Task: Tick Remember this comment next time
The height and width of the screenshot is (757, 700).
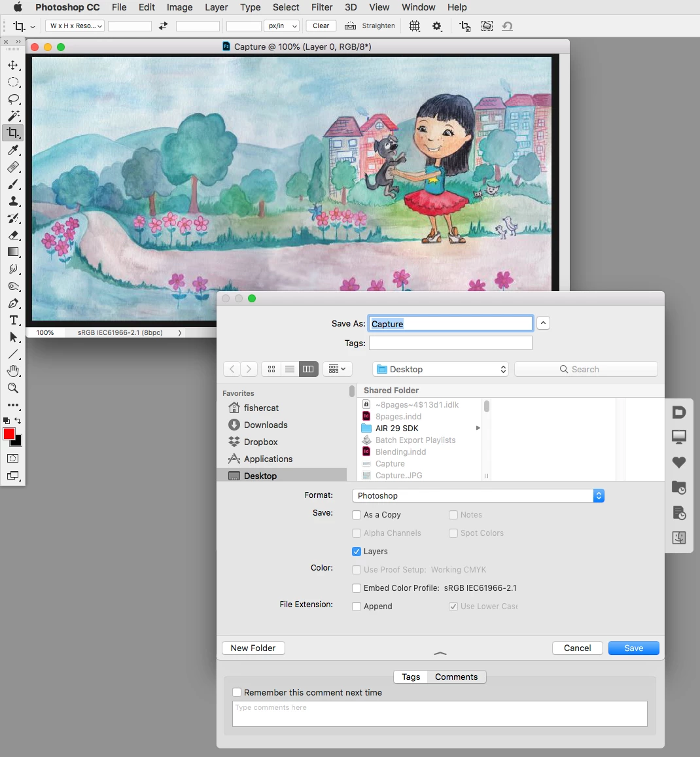Action: tap(237, 692)
